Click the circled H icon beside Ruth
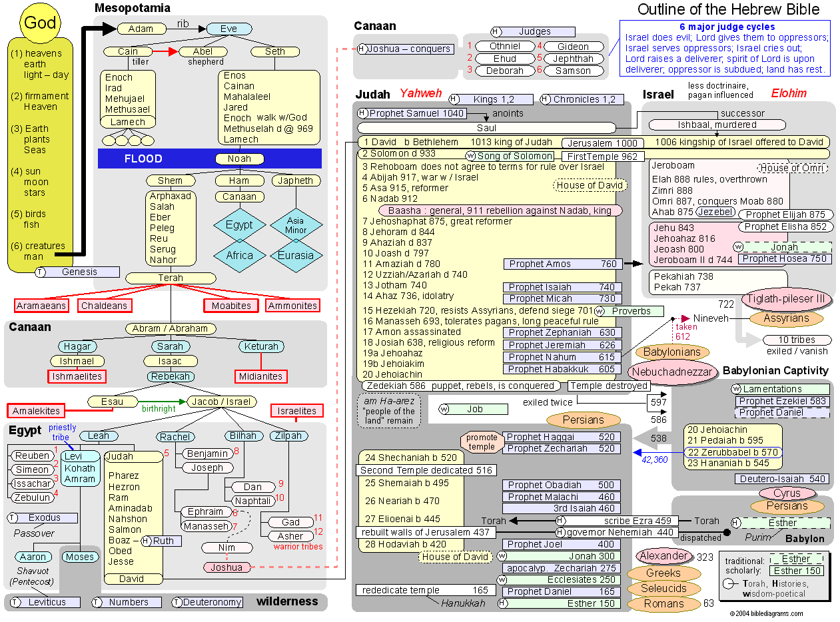 147,541
